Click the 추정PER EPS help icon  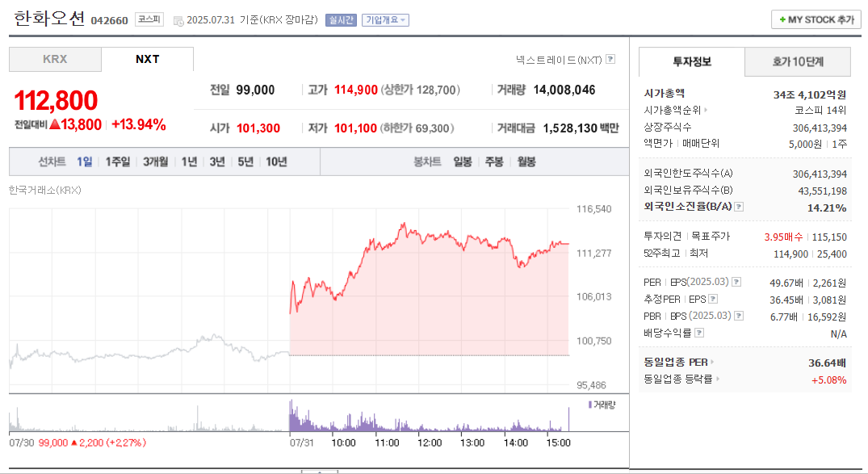pyautogui.click(x=711, y=297)
